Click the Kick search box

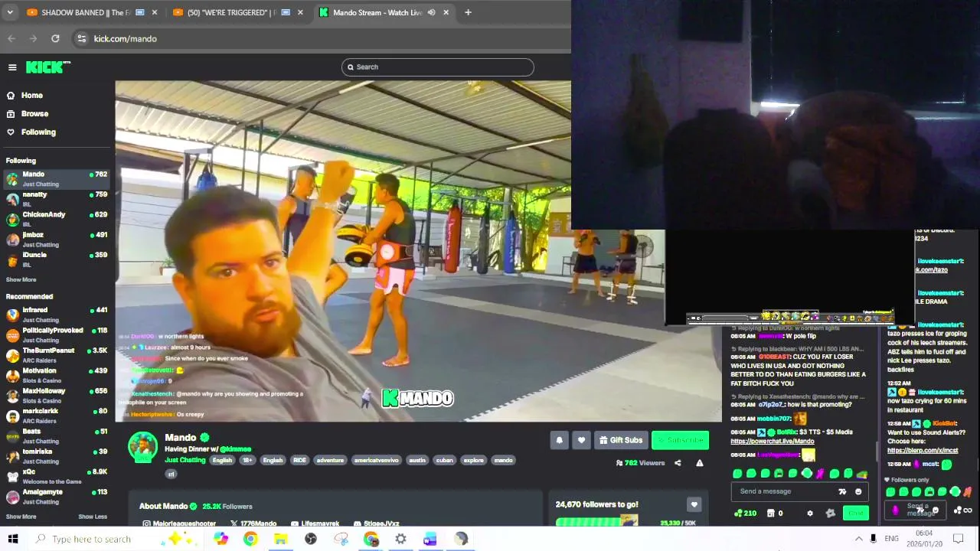[x=437, y=67]
